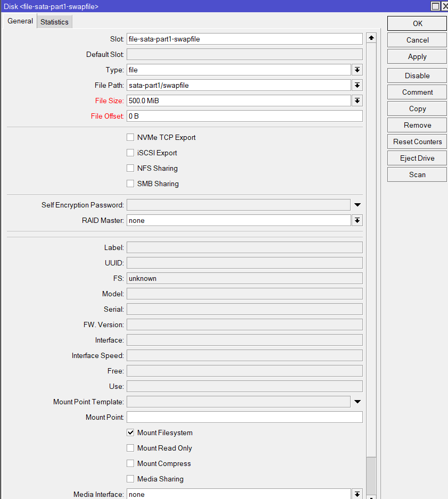Image resolution: width=448 pixels, height=499 pixels.
Task: Scan for disks
Action: click(417, 175)
